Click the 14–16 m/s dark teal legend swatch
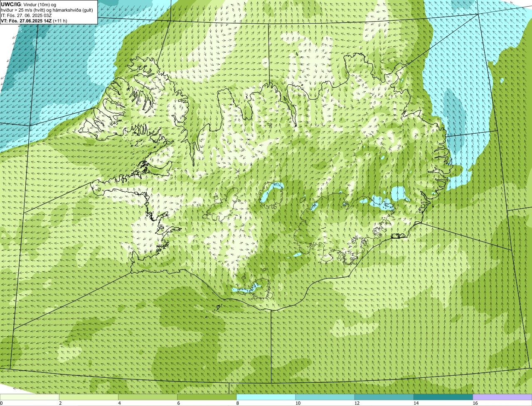Viewport: 532px width, 406px height. (x=443, y=397)
